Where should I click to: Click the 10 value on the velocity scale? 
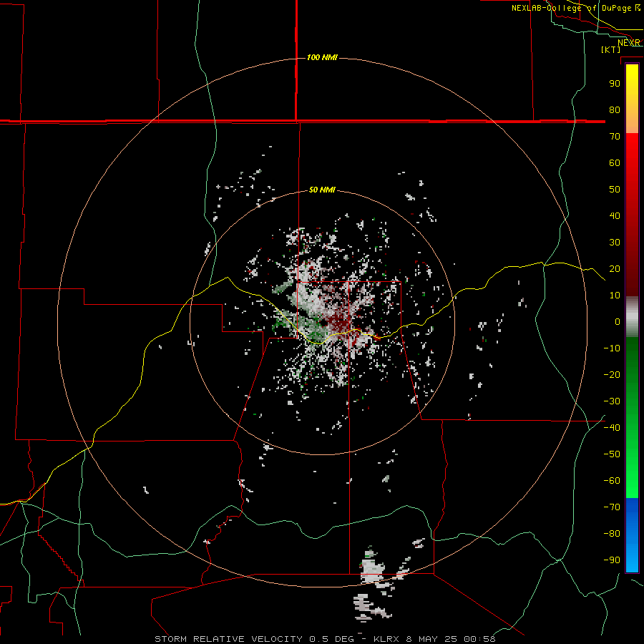[615, 296]
